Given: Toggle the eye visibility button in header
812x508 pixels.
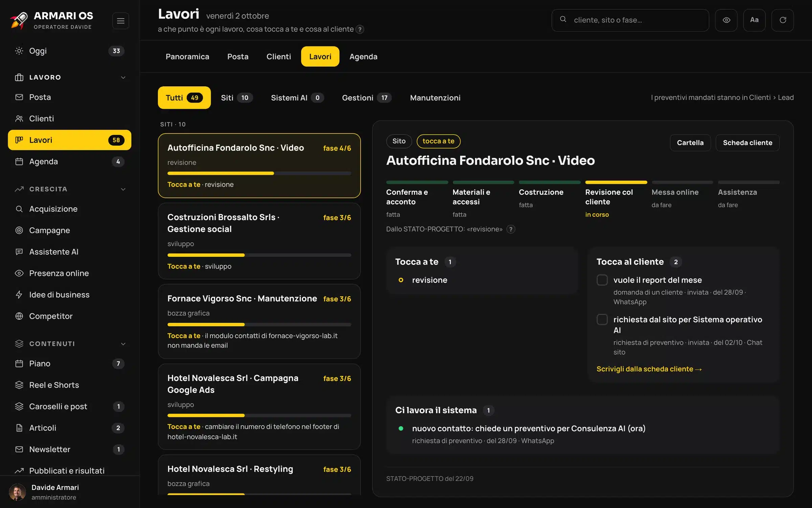Looking at the screenshot, I should tap(726, 20).
